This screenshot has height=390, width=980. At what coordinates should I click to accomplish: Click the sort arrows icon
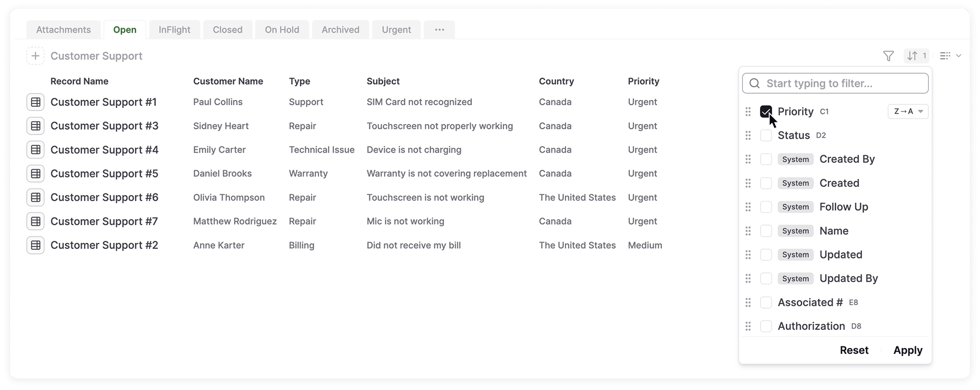click(913, 56)
